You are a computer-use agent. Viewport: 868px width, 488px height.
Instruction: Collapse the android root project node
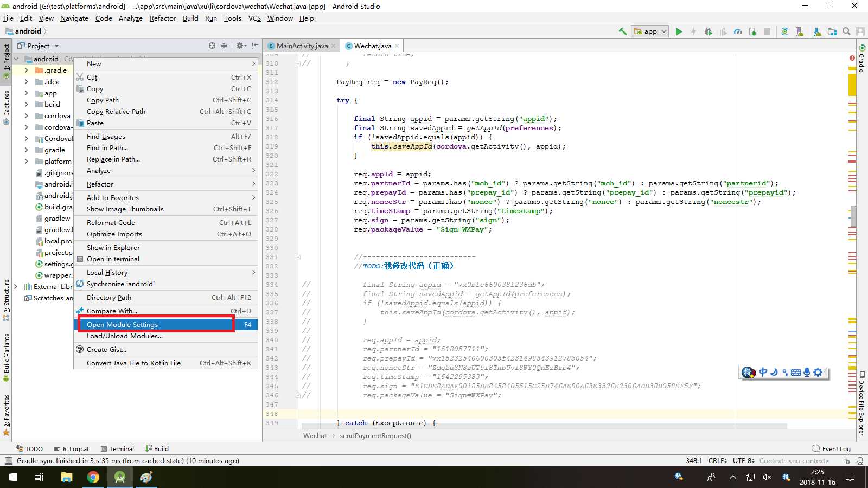point(16,59)
